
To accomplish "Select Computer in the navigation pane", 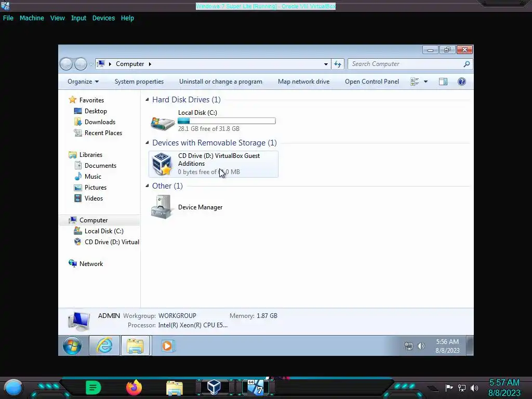I will (x=94, y=220).
